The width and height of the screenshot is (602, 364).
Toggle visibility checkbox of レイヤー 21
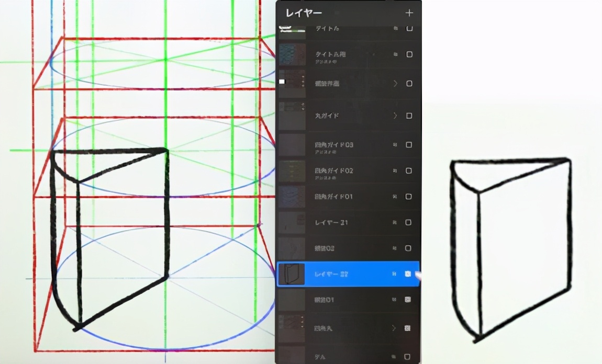(409, 223)
